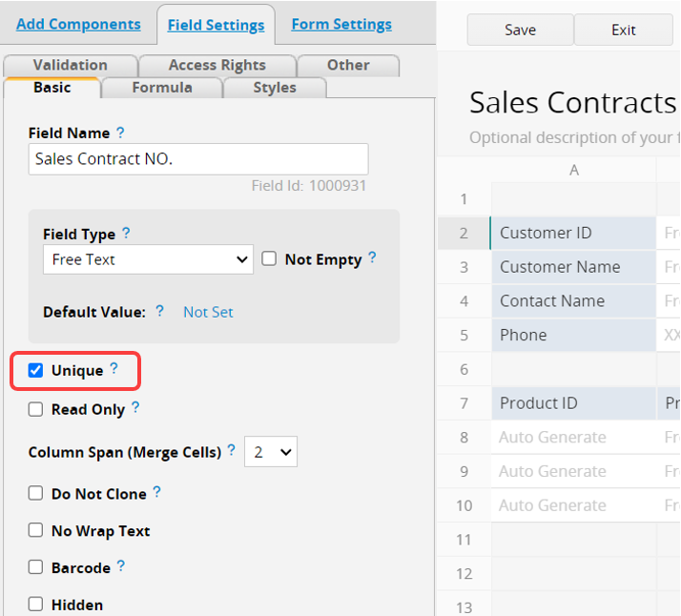681x616 pixels.
Task: Uncheck the Unique checkbox
Action: [35, 370]
